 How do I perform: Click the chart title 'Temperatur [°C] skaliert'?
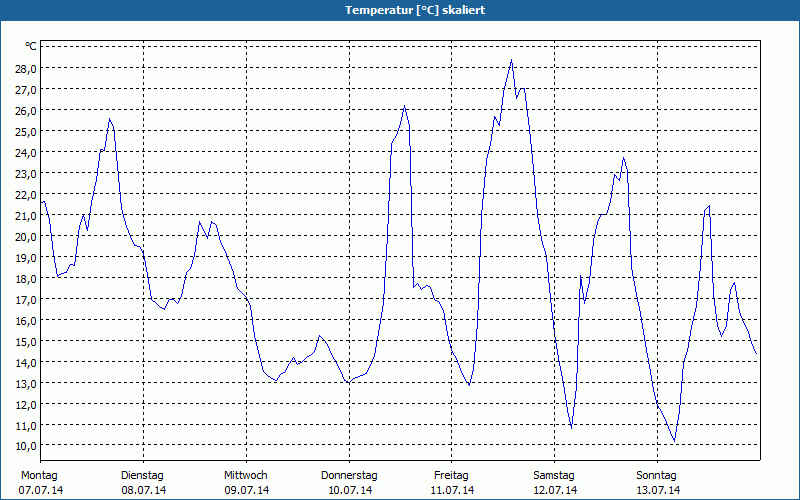[x=415, y=10]
